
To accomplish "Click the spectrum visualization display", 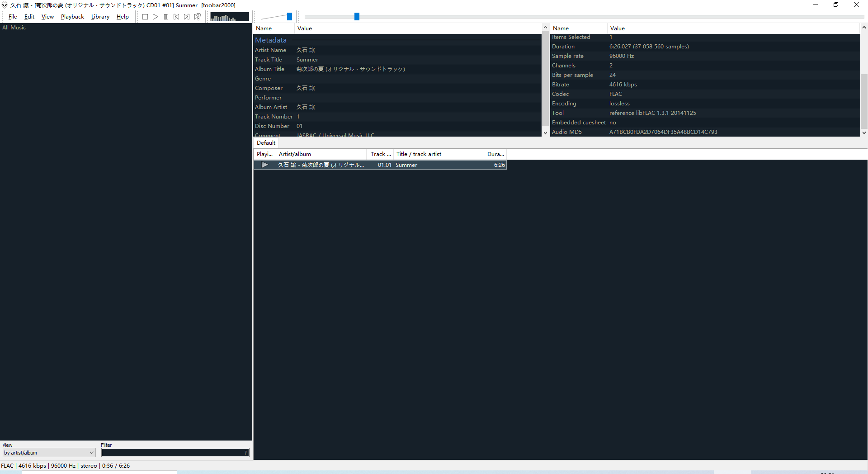I will (229, 17).
